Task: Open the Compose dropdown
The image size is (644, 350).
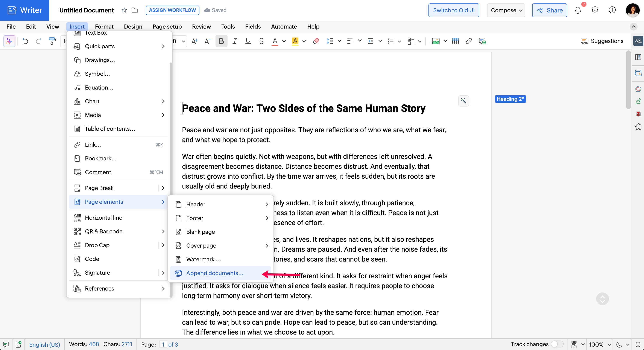Action: [x=506, y=10]
